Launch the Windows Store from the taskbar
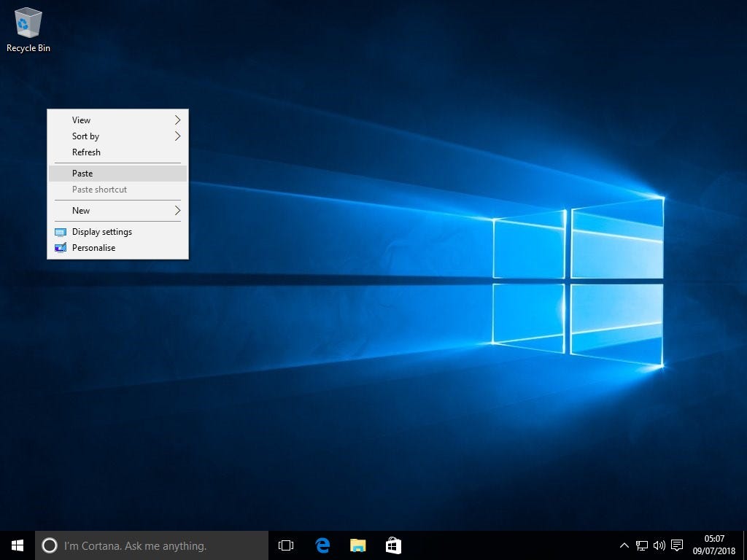Image resolution: width=747 pixels, height=560 pixels. [393, 545]
